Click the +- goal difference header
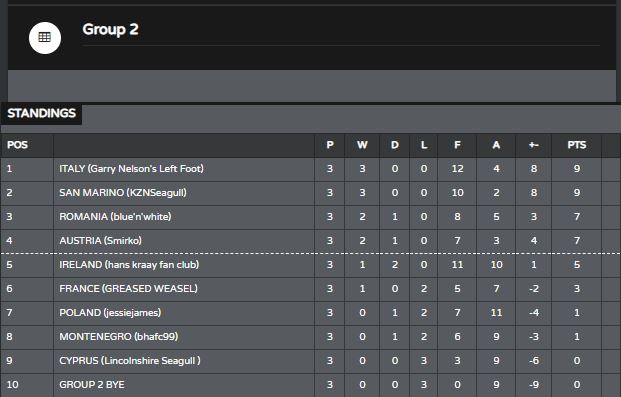Screen dimensions: 621x397 [533, 145]
